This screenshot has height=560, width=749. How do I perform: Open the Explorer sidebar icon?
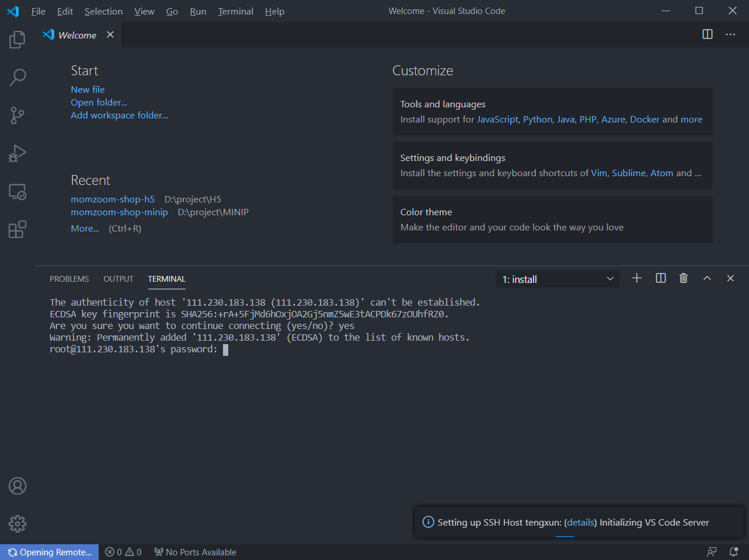click(x=17, y=38)
